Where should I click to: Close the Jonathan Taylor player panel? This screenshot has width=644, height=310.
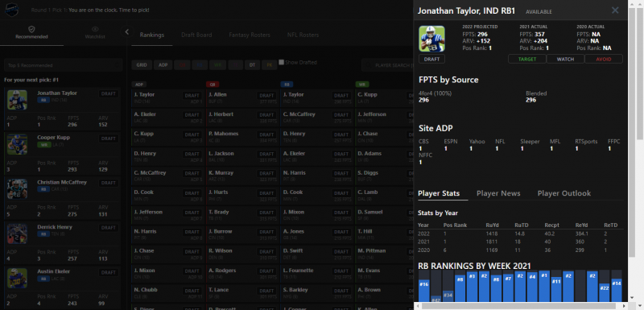coord(615,10)
